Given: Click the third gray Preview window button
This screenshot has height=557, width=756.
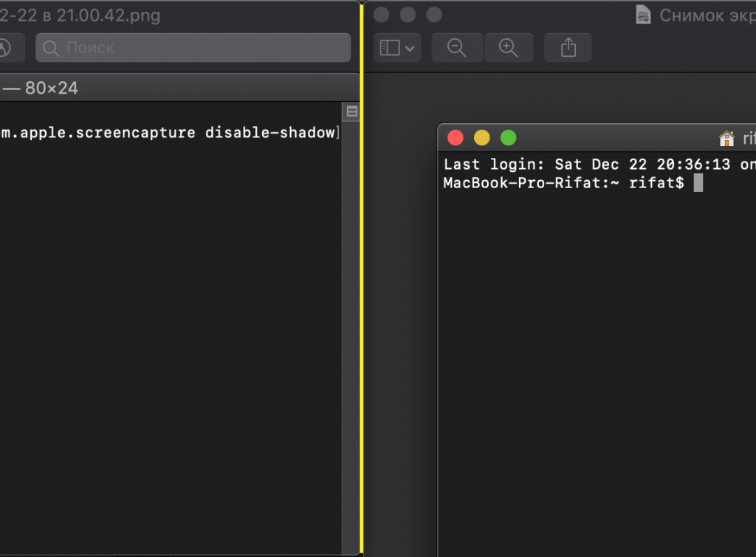Looking at the screenshot, I should click(x=434, y=15).
